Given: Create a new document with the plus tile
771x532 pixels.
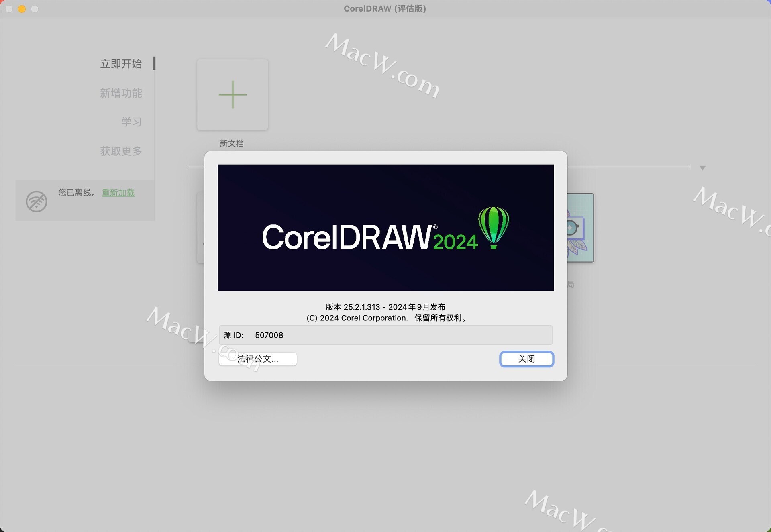Looking at the screenshot, I should pyautogui.click(x=233, y=95).
